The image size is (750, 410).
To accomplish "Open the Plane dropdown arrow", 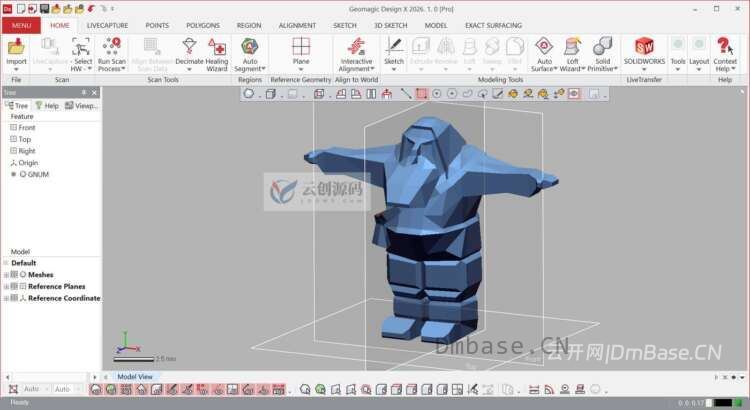I will 301,69.
